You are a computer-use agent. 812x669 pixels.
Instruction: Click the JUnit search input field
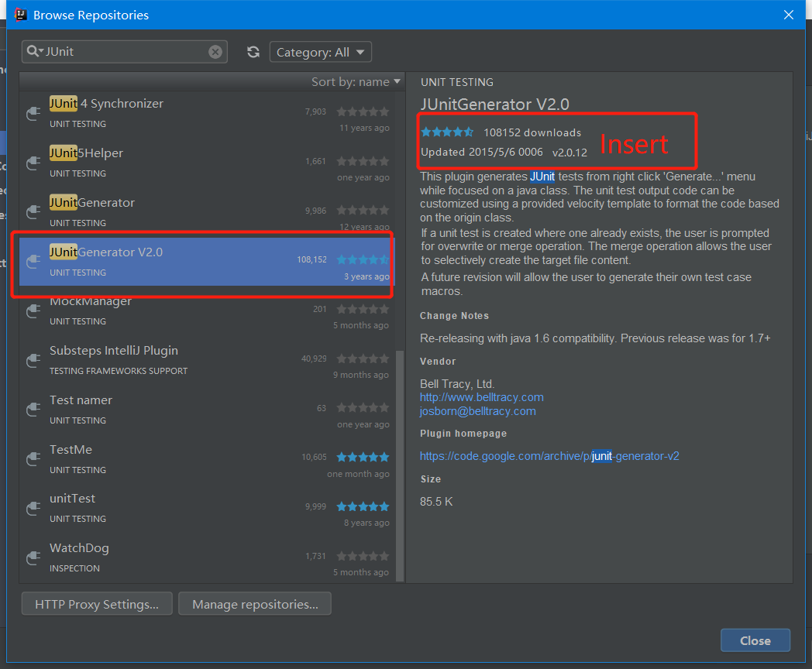[124, 52]
